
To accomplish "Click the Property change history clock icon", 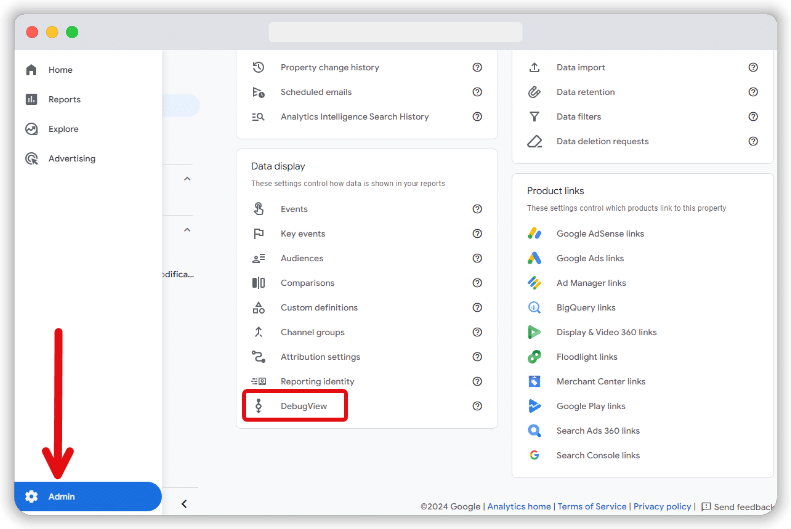I will point(258,67).
